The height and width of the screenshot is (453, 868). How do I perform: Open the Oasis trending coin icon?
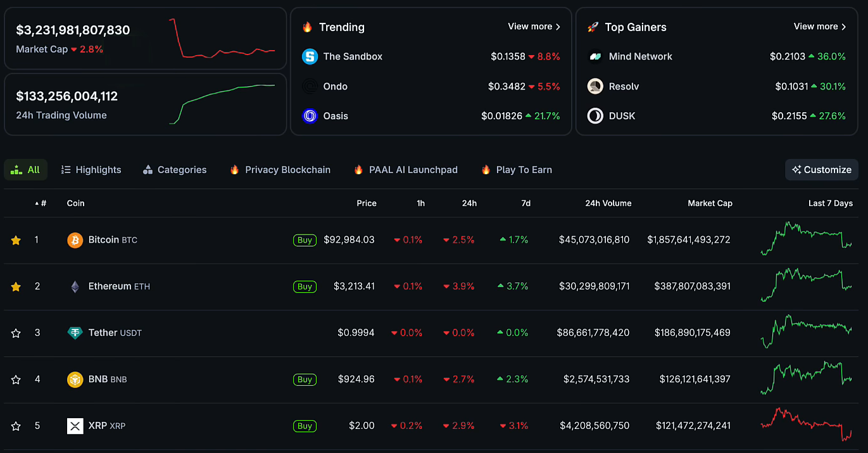tap(310, 116)
